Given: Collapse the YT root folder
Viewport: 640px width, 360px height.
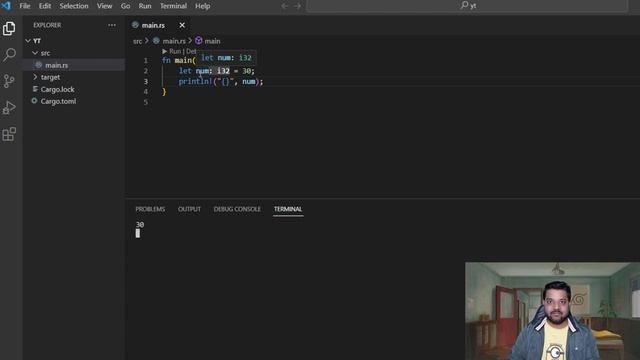Looking at the screenshot, I should [x=28, y=41].
